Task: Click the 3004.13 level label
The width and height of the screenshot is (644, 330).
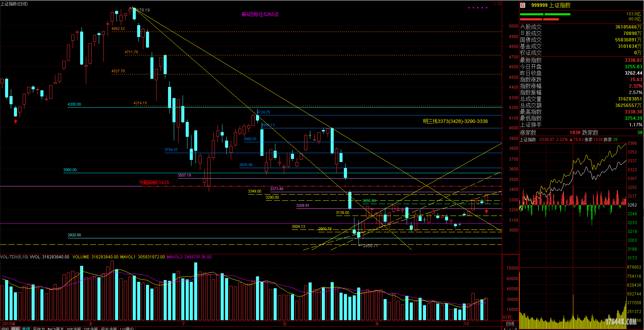Action: click(x=298, y=226)
